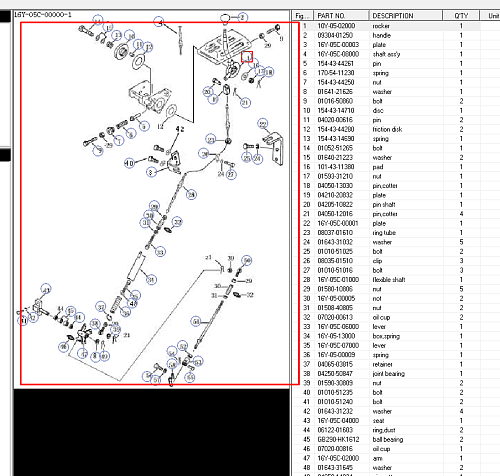500x476 pixels.
Task: Click the circled callout 51 beside the long rod
Action: click(196, 321)
